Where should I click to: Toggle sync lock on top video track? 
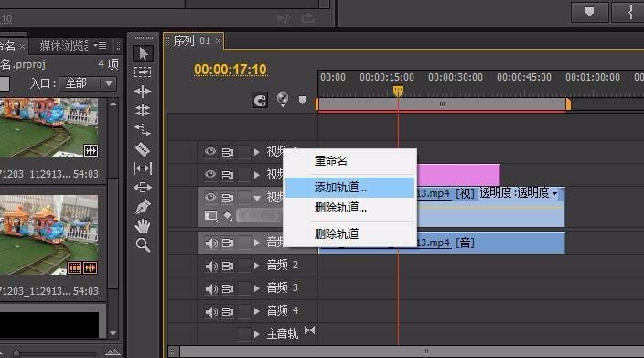228,153
